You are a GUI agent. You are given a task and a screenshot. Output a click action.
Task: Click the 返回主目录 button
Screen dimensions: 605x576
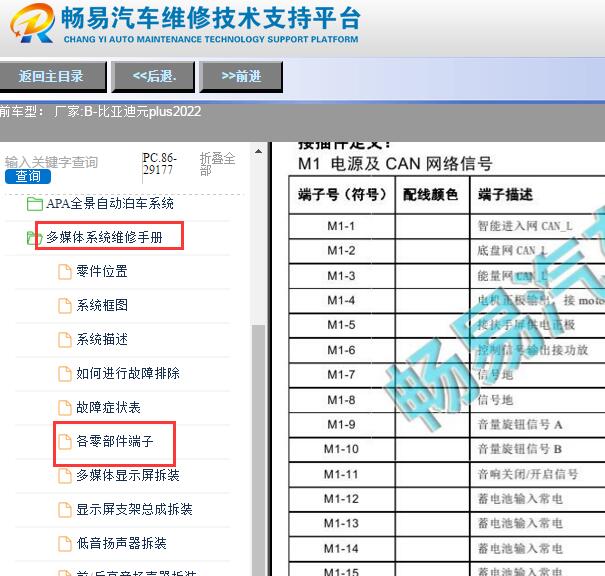click(x=52, y=76)
